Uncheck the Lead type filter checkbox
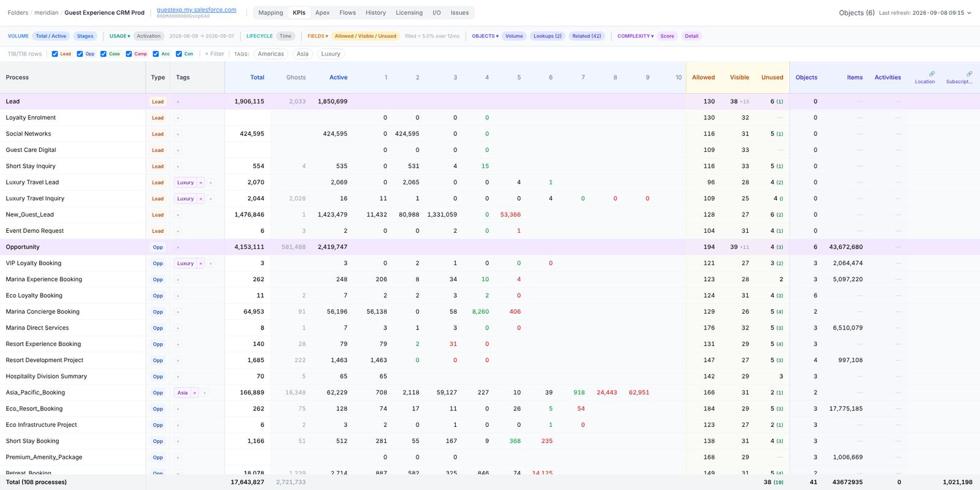This screenshot has height=490, width=980. [x=55, y=54]
